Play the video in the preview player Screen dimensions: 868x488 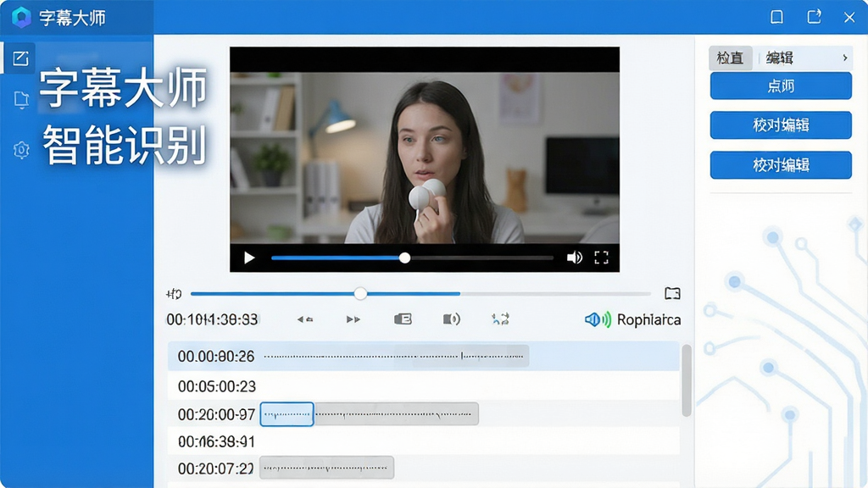click(249, 258)
